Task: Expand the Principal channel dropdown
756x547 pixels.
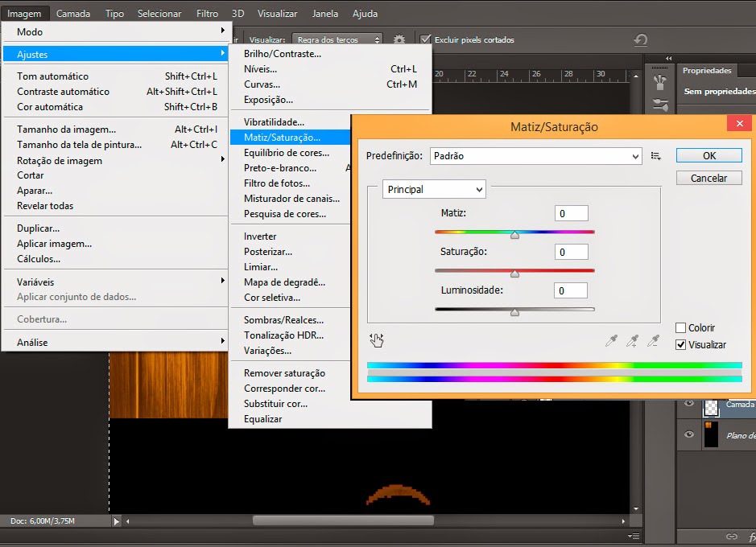Action: [434, 190]
